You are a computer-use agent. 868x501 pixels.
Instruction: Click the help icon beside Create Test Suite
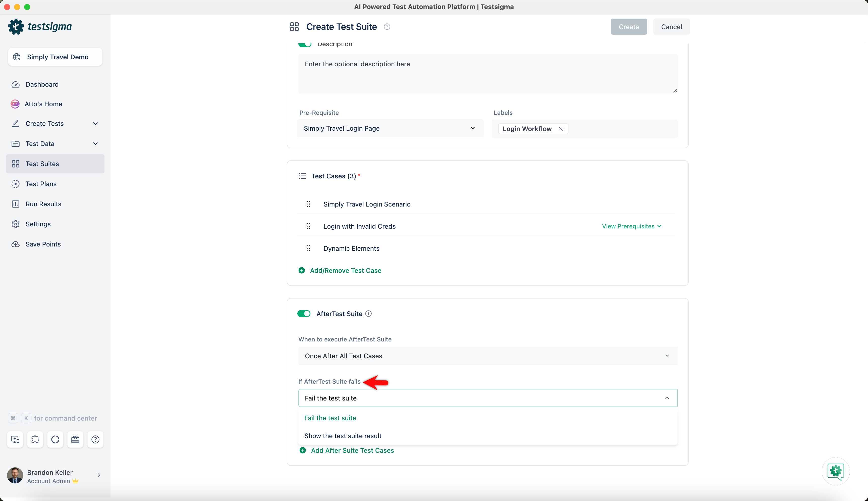pos(387,27)
